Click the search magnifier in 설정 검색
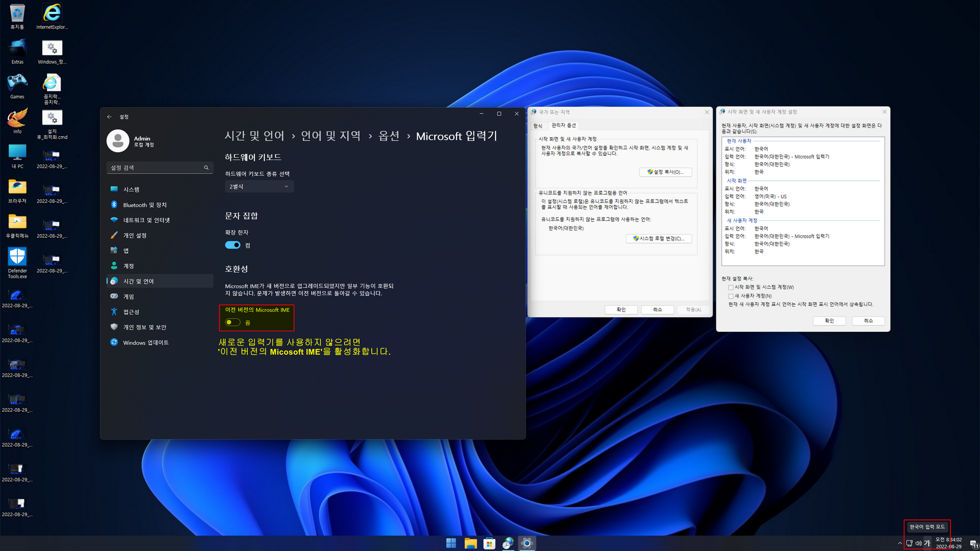 point(206,168)
